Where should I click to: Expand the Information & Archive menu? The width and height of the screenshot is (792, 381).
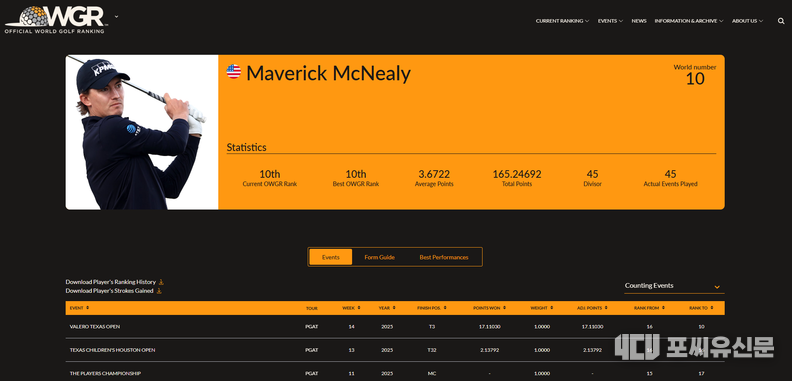[688, 21]
